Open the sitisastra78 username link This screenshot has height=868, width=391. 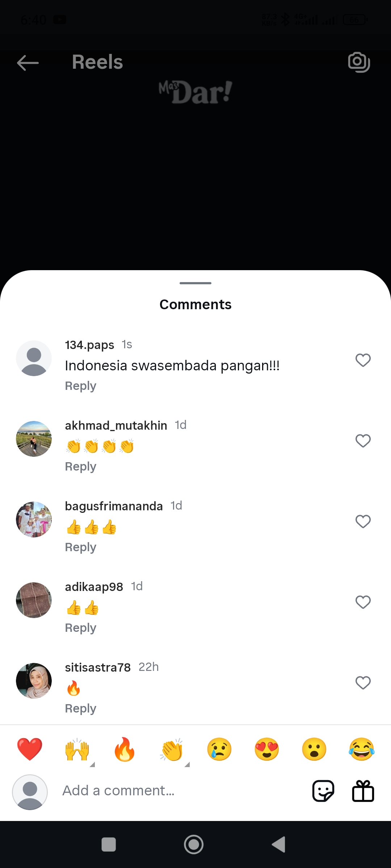tap(98, 667)
